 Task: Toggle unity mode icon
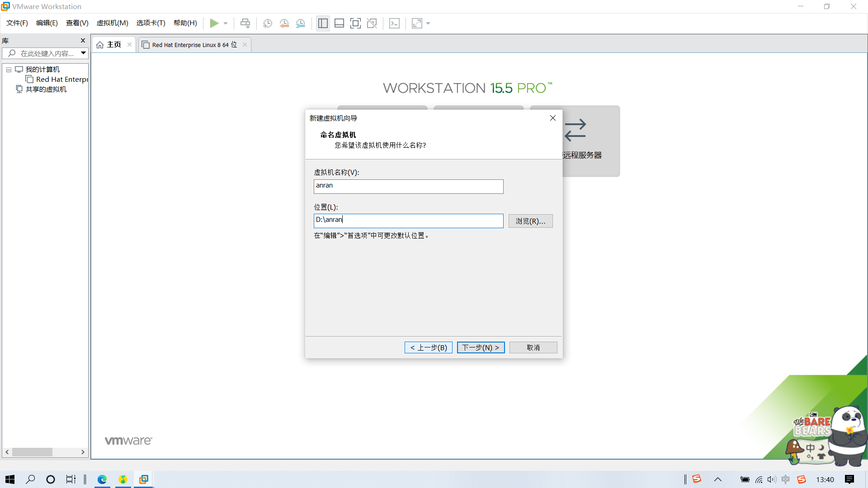point(372,23)
